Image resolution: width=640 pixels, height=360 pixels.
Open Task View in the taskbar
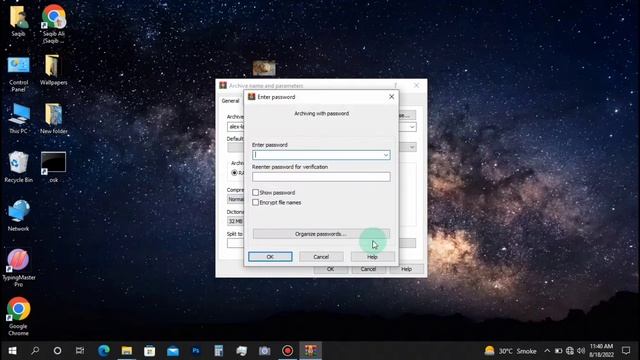point(80,351)
